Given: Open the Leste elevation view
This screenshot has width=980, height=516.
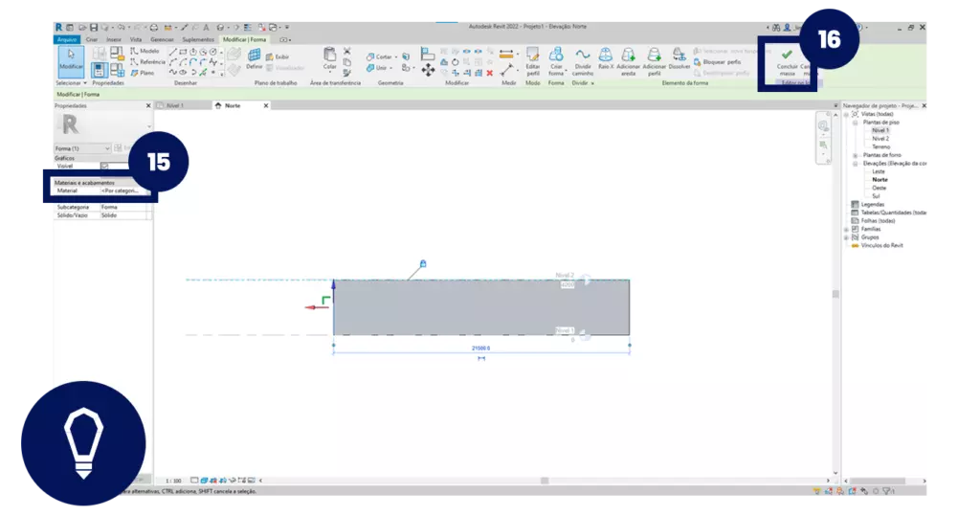Looking at the screenshot, I should [x=879, y=171].
